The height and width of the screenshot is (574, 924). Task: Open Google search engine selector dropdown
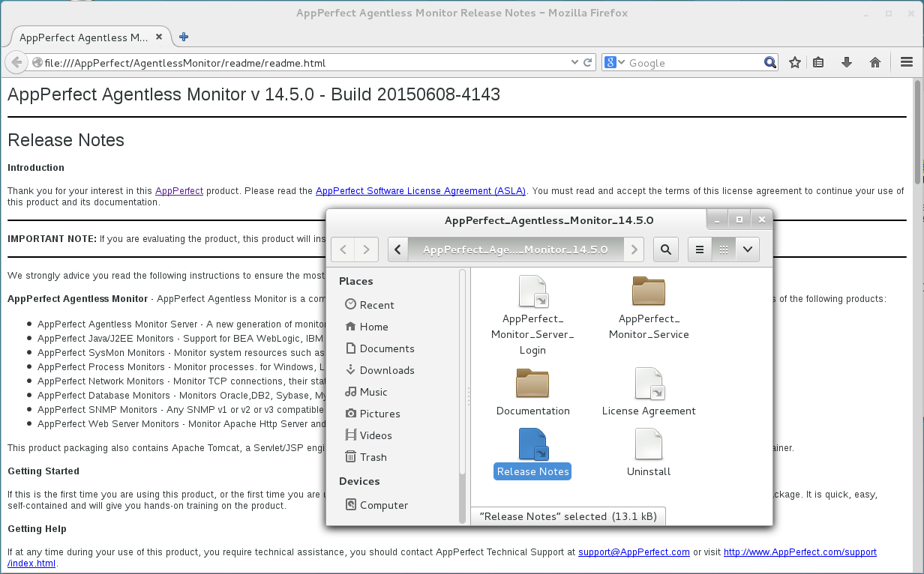pyautogui.click(x=615, y=63)
